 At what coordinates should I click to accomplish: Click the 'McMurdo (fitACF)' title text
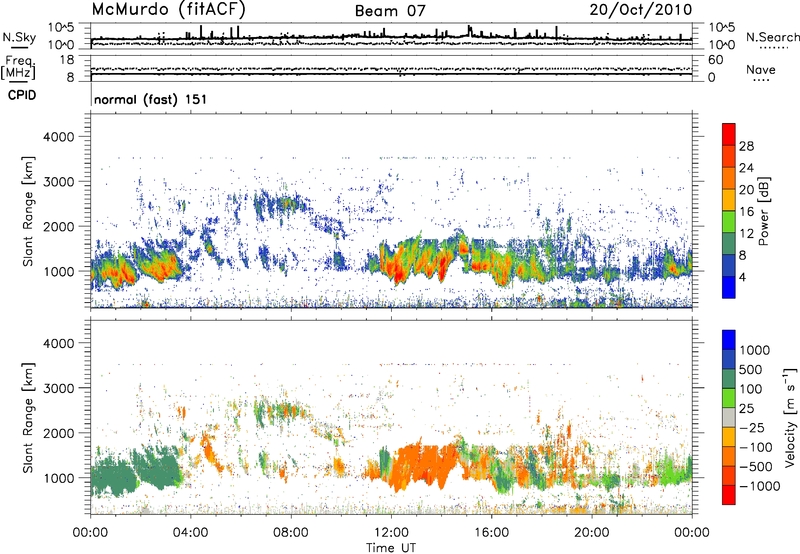(x=168, y=10)
